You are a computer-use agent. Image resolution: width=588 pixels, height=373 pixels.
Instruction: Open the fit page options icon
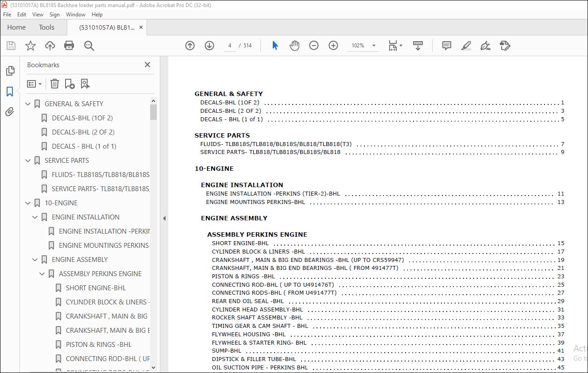[x=395, y=46]
